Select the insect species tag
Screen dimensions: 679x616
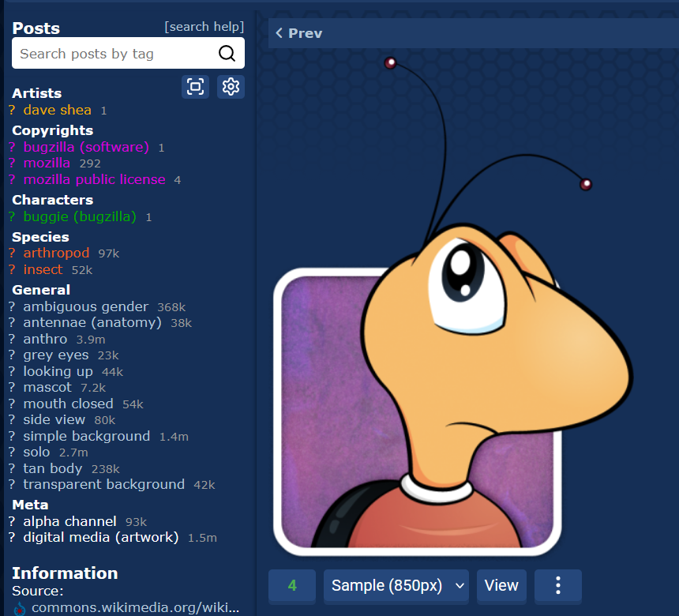(43, 270)
